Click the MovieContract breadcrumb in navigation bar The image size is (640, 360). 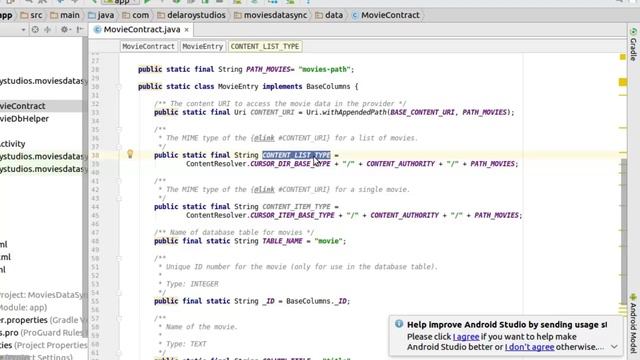pos(385,15)
